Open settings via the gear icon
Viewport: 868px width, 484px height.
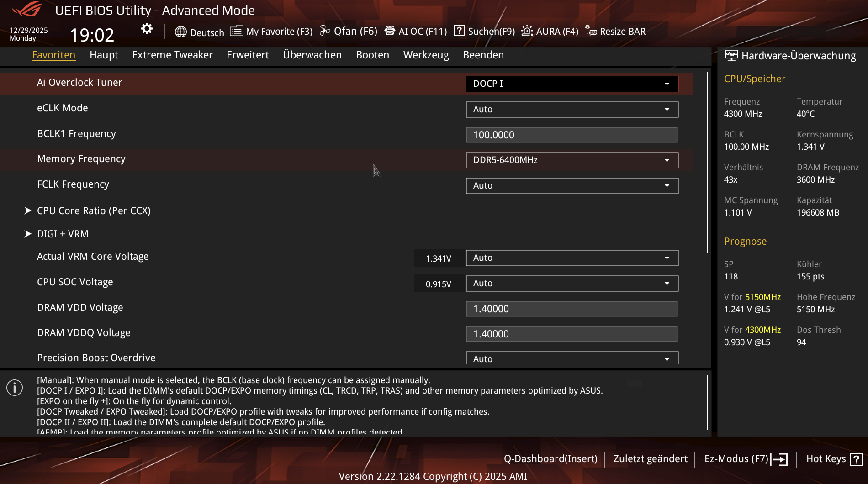[147, 29]
